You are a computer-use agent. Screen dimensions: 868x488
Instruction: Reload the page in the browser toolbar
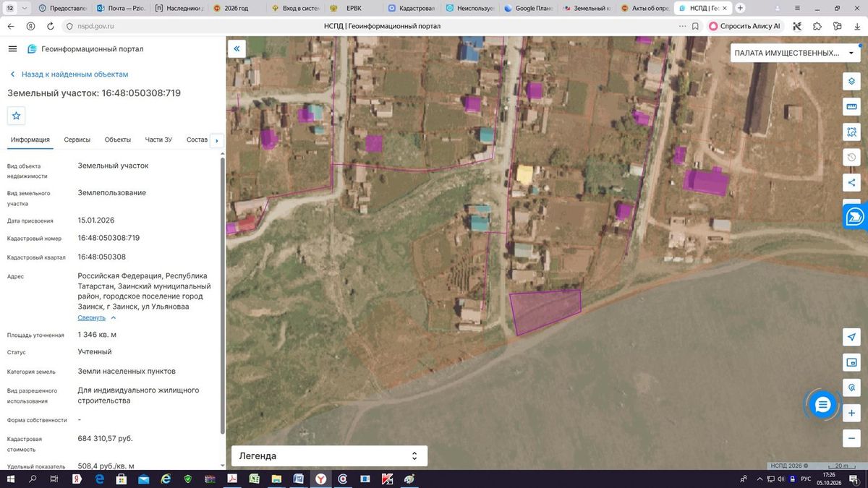coord(50,26)
